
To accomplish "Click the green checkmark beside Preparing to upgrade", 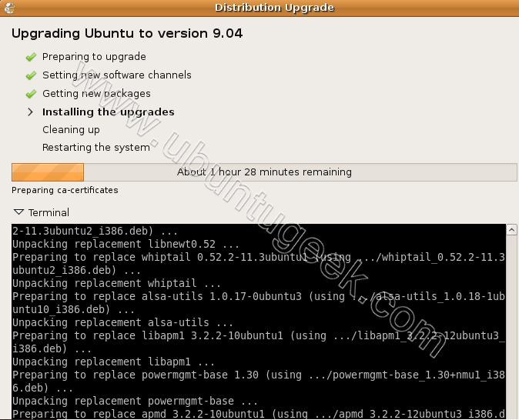I will tap(31, 57).
